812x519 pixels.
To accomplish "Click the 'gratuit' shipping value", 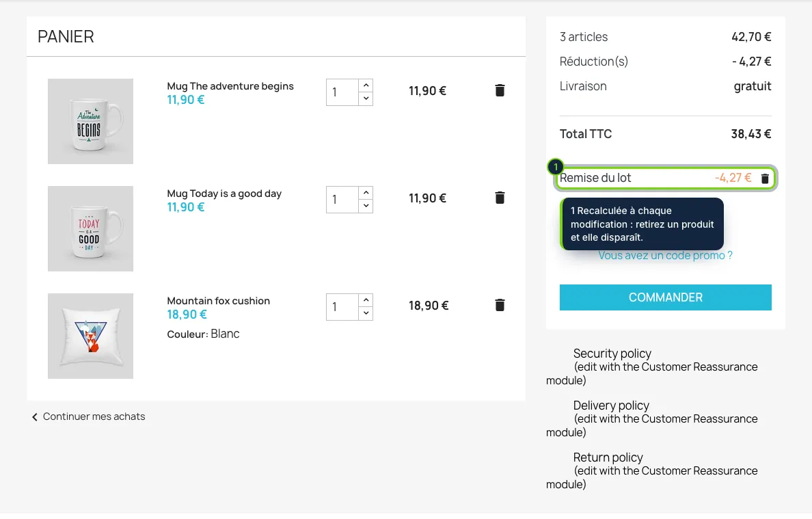I will tap(753, 86).
